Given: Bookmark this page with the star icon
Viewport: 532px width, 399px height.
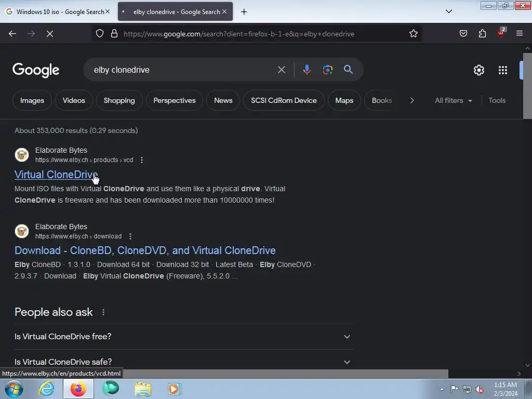Looking at the screenshot, I should tap(413, 34).
